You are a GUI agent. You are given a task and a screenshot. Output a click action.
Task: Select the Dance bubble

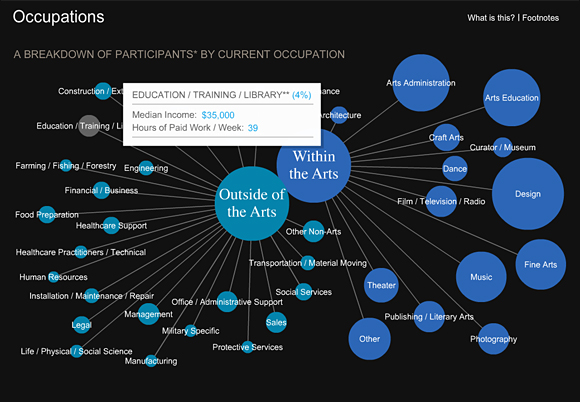tap(455, 169)
